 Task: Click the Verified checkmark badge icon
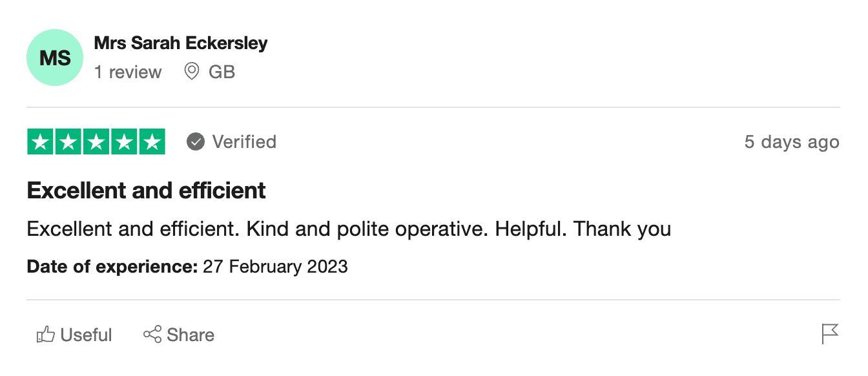pyautogui.click(x=196, y=141)
